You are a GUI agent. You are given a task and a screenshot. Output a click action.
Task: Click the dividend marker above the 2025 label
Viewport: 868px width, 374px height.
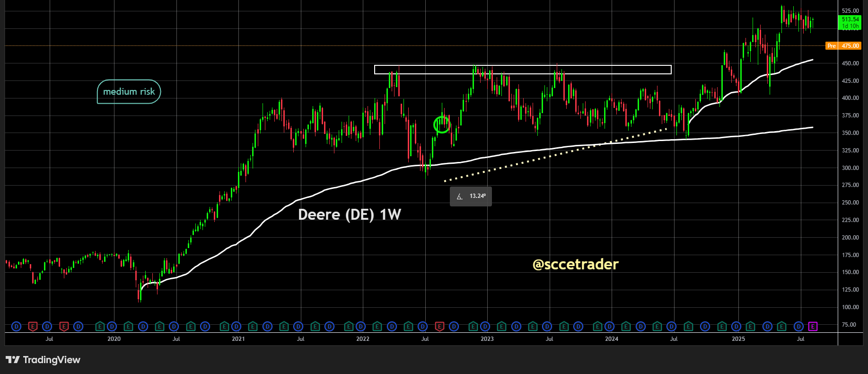(736, 326)
